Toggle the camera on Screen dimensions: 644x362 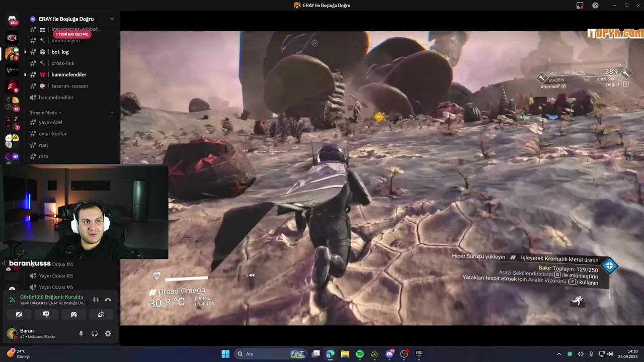pos(19,315)
